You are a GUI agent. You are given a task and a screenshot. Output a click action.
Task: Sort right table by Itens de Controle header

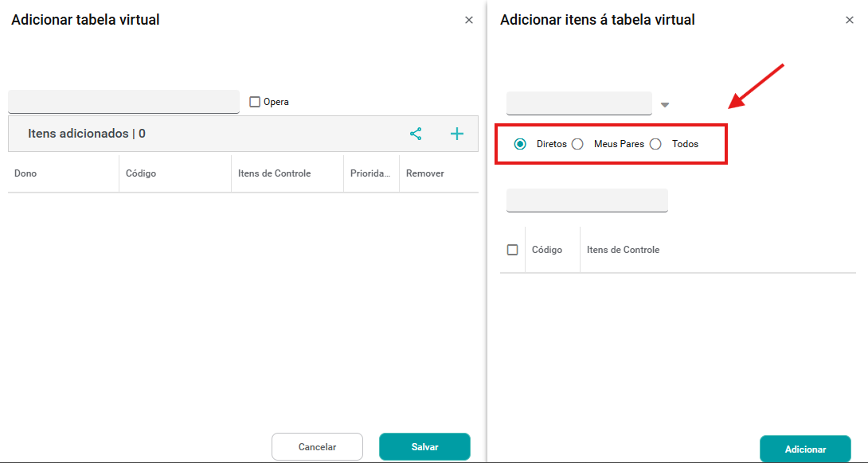[x=623, y=250]
